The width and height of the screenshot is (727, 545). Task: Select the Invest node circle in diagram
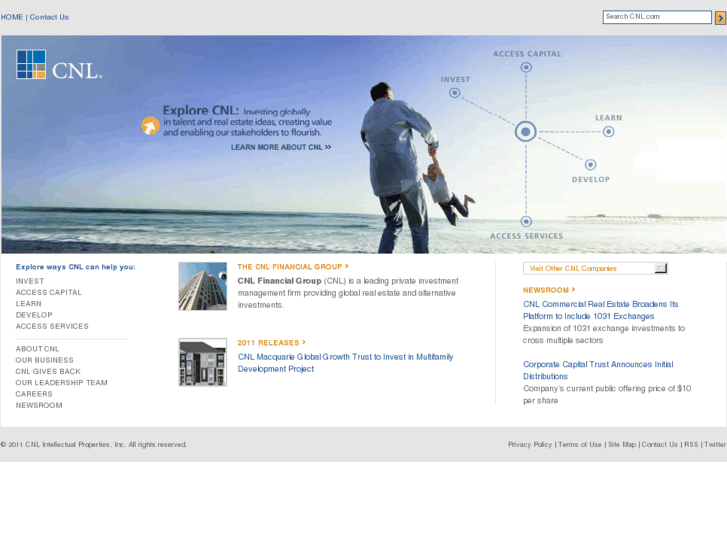point(455,93)
